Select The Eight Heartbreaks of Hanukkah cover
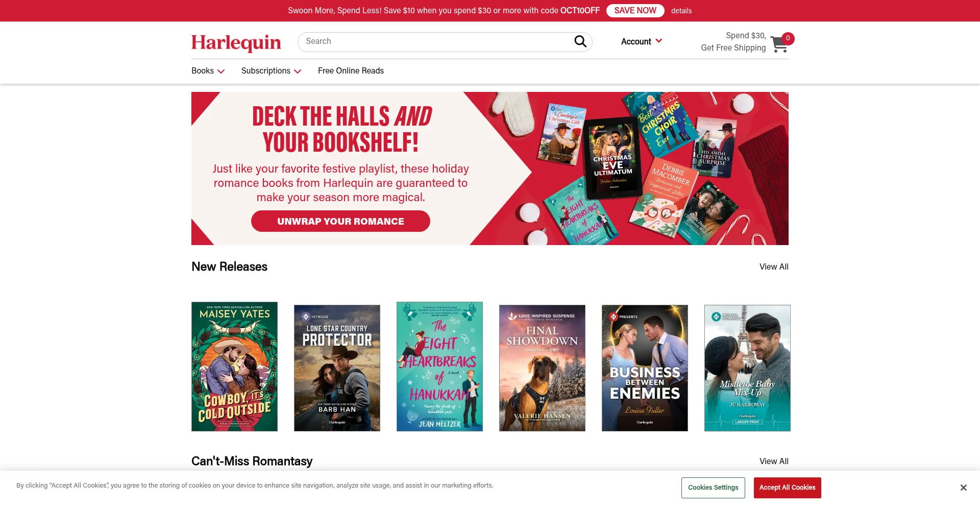This screenshot has height=507, width=980. pos(439,367)
